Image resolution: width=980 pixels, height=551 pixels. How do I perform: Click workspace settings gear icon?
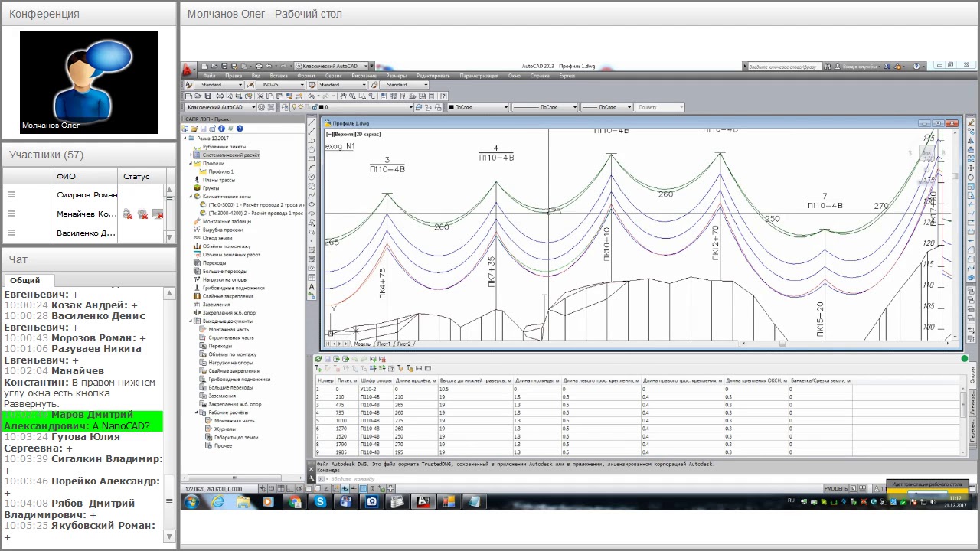[x=261, y=107]
